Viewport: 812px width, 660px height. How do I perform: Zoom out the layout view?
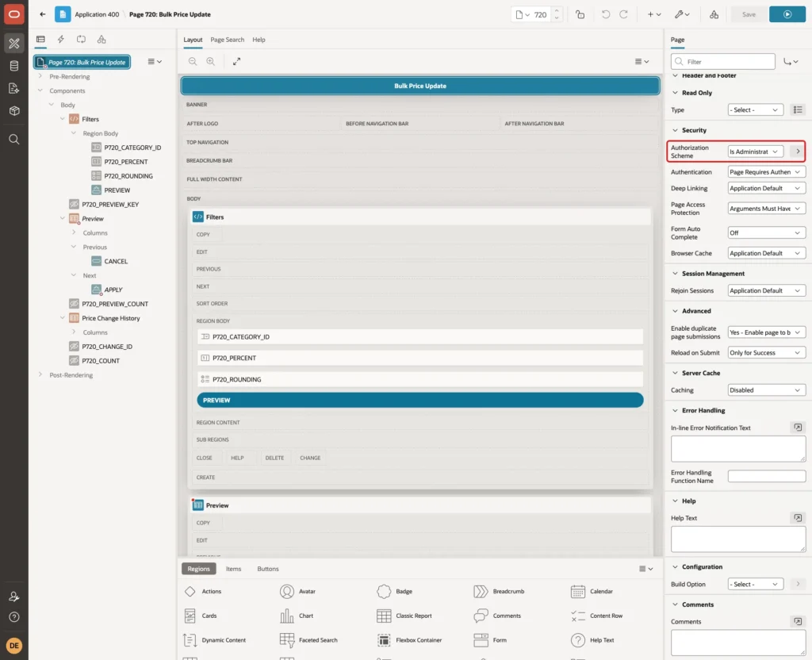[193, 61]
